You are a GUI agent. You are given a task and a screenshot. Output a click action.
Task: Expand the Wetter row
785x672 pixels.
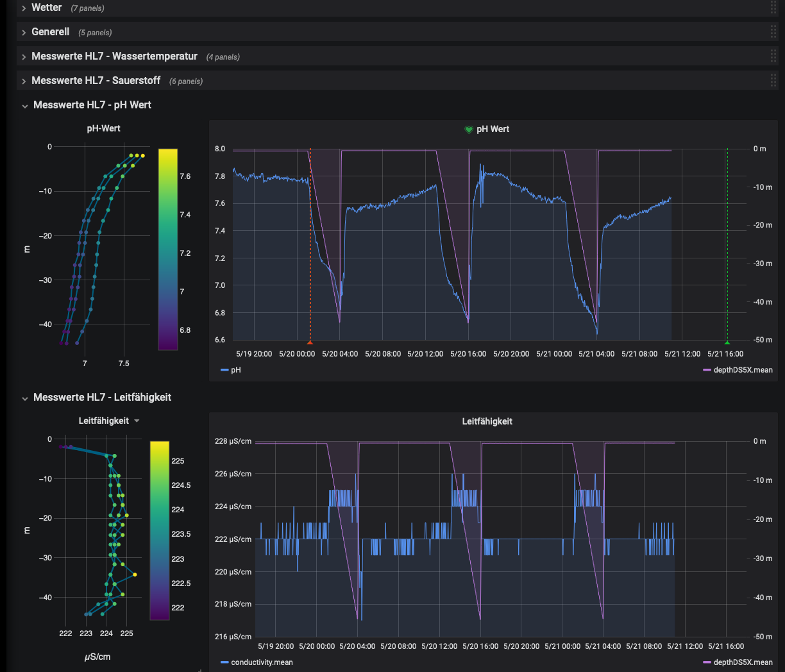click(x=46, y=8)
